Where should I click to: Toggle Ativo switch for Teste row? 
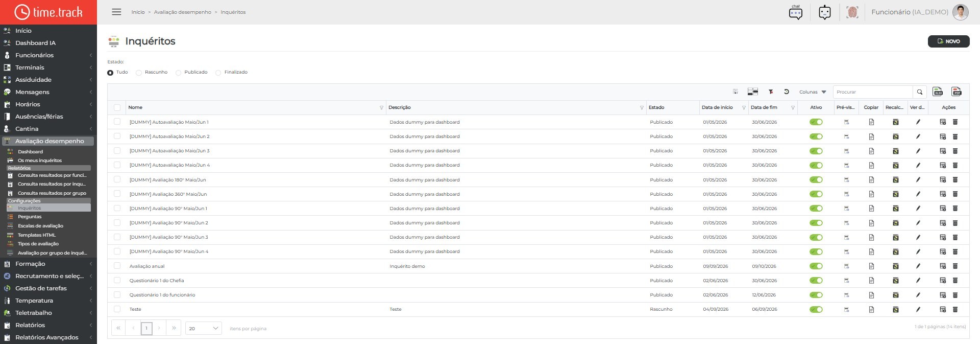point(816,309)
